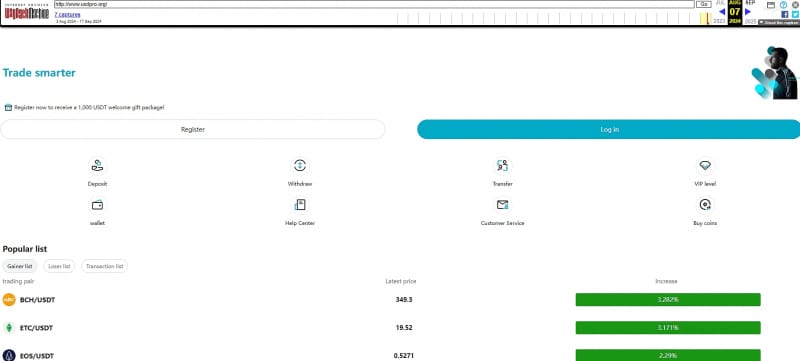Click the BCH/USDT trading pair name
Image resolution: width=800 pixels, height=361 pixels.
click(x=37, y=300)
